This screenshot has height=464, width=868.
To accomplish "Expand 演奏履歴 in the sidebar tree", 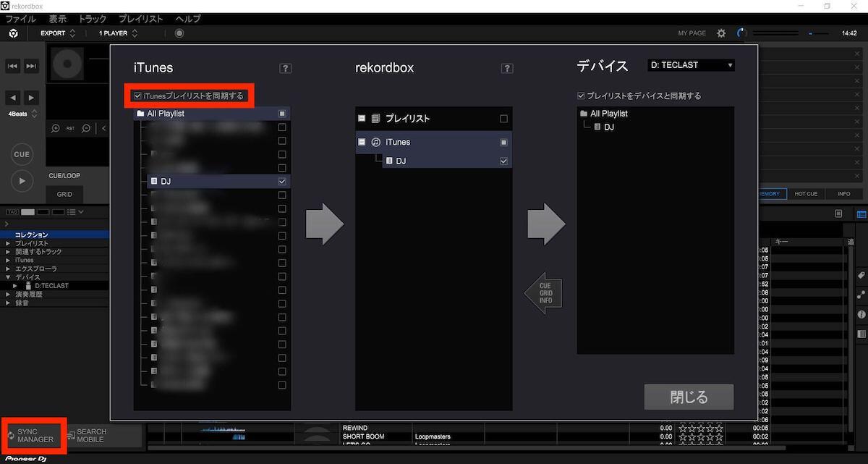I will click(x=9, y=295).
